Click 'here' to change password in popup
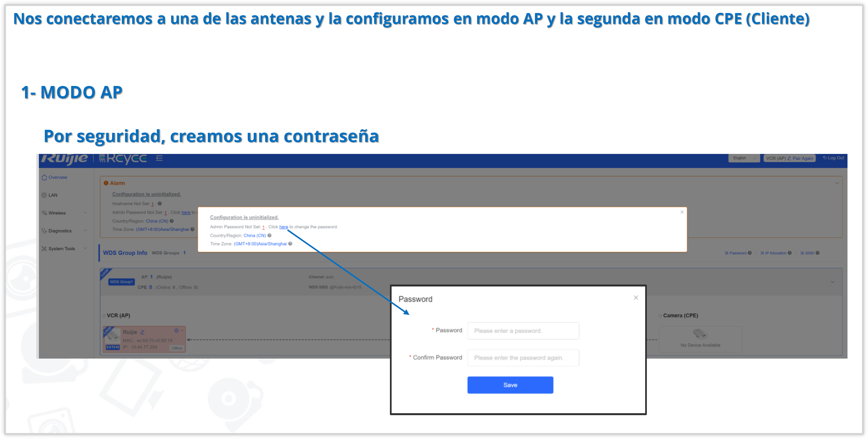Viewport: 868px width, 439px height. (x=284, y=227)
